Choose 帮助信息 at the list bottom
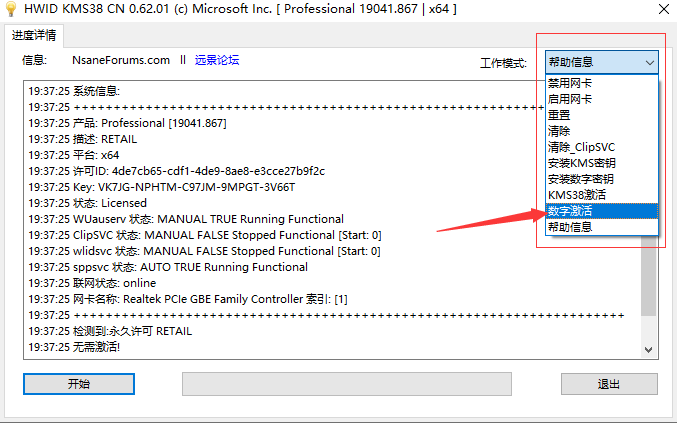The image size is (677, 423). [570, 227]
